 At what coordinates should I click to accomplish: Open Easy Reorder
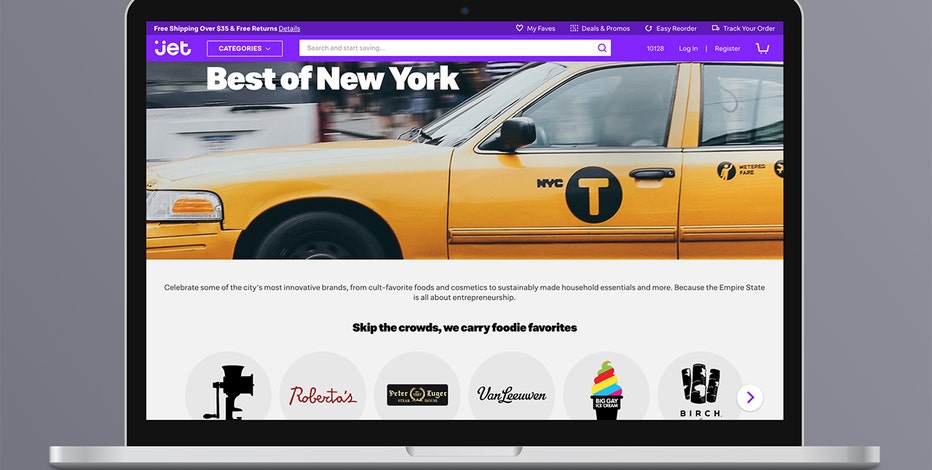(x=671, y=29)
